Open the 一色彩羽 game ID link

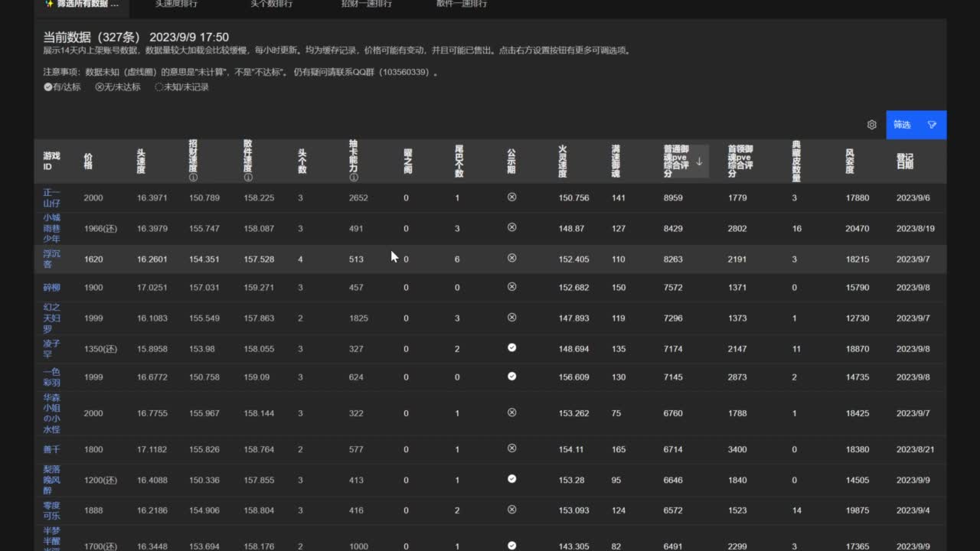pyautogui.click(x=51, y=377)
